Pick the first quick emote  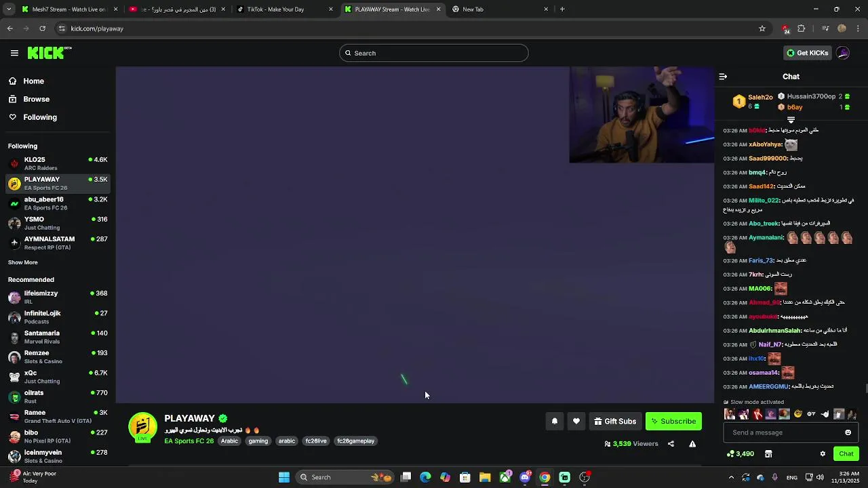(730, 414)
